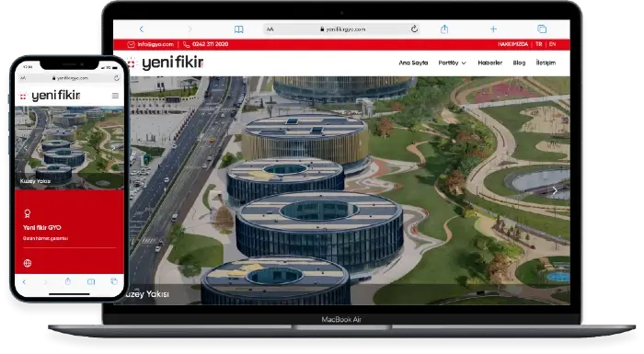Switch language to TR
The image size is (644, 354).
point(538,44)
